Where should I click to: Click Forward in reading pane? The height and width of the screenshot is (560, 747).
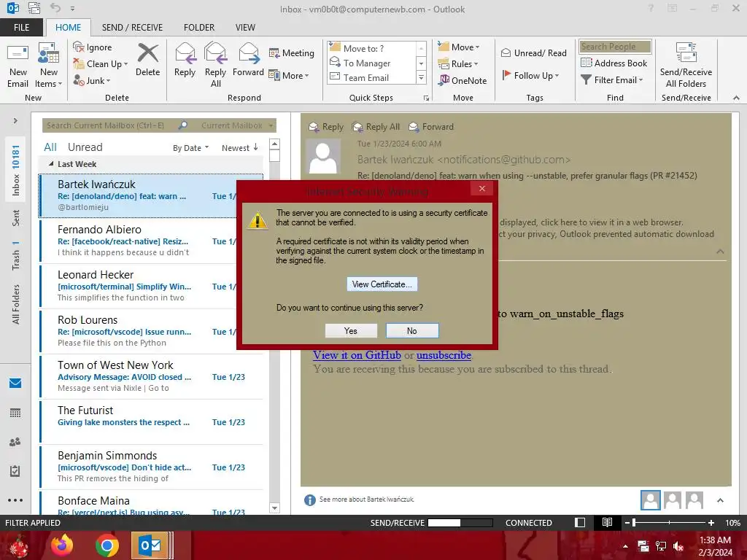tap(431, 127)
